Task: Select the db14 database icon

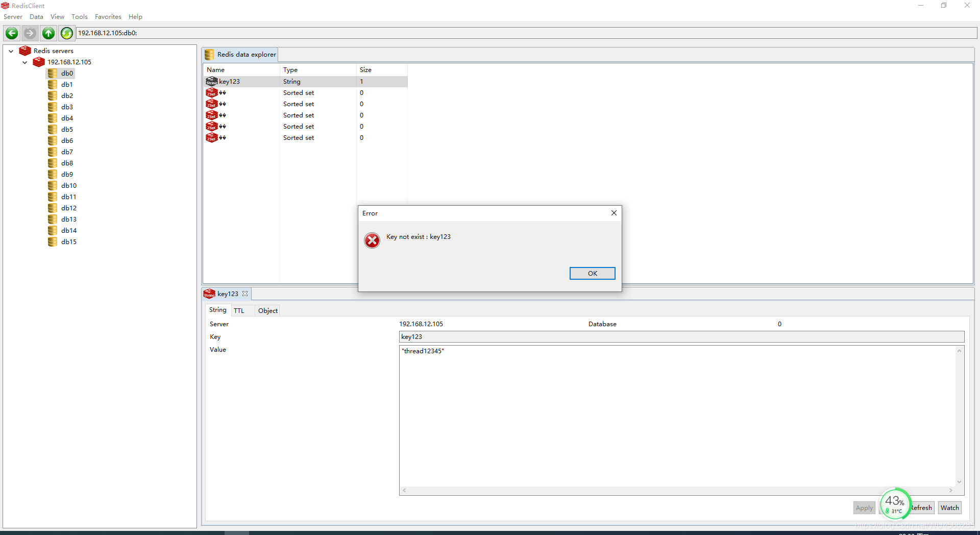Action: tap(53, 230)
